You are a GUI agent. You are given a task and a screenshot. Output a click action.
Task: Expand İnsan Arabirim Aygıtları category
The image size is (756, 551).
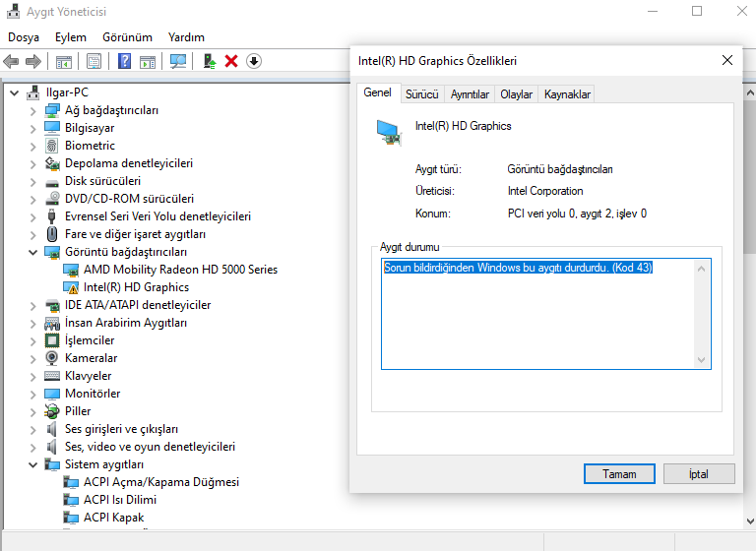coord(32,324)
